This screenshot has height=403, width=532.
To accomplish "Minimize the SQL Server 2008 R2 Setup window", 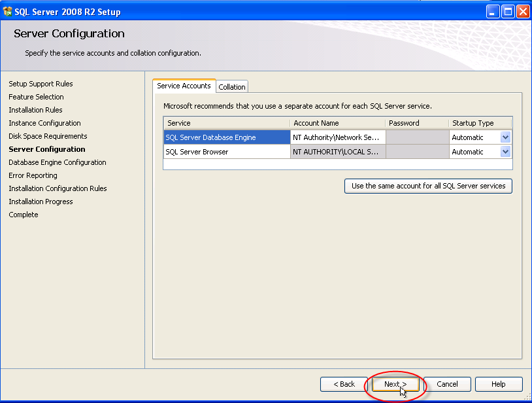I will 493,12.
